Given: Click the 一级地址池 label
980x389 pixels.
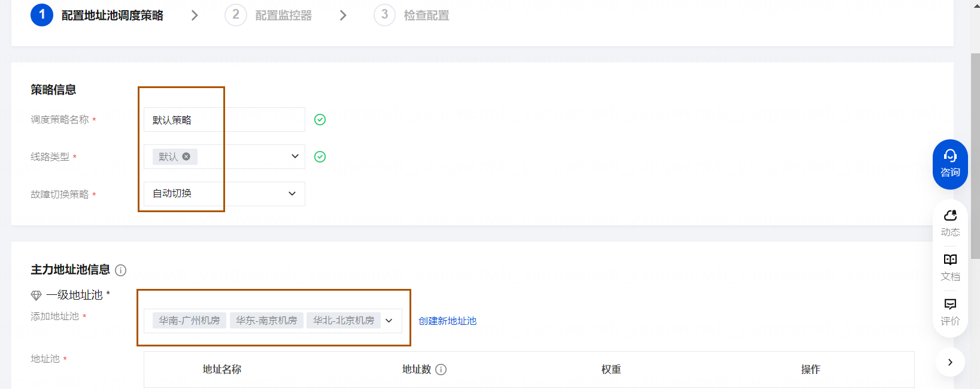Looking at the screenshot, I should click(x=74, y=295).
